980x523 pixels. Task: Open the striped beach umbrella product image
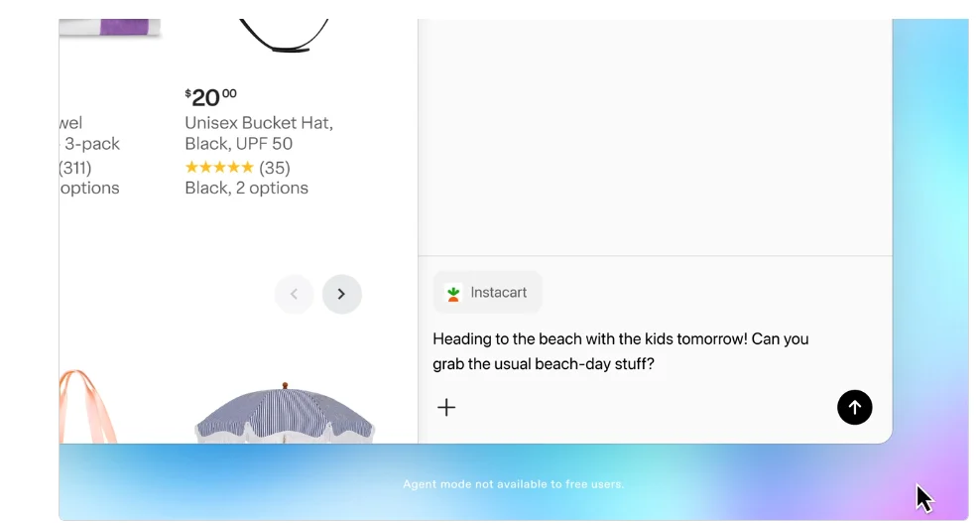285,413
